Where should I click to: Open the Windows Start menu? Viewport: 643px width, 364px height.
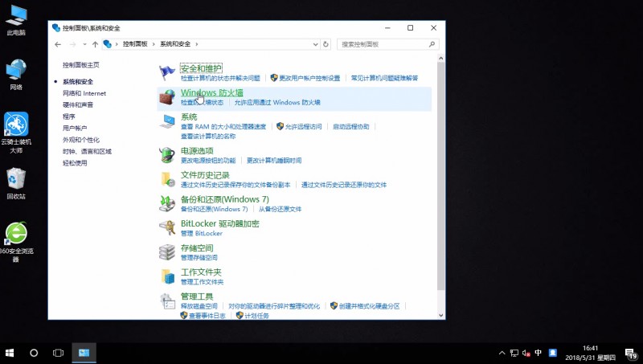click(10, 353)
